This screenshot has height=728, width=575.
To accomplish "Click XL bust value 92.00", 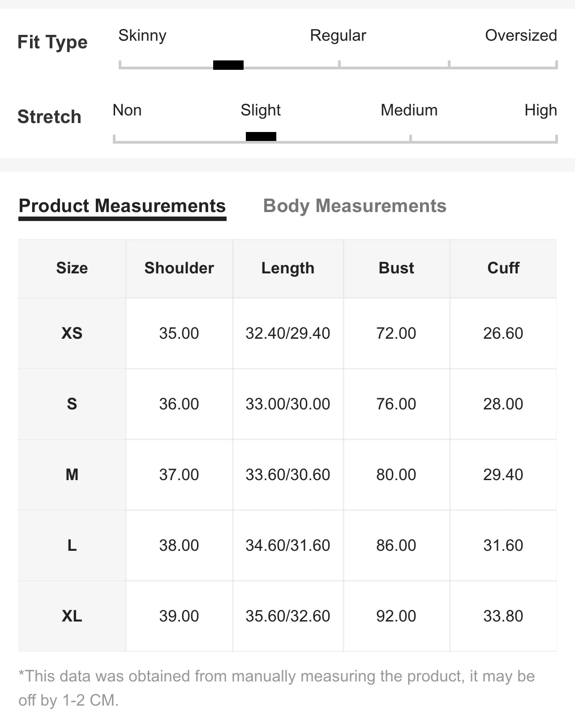I will [396, 616].
